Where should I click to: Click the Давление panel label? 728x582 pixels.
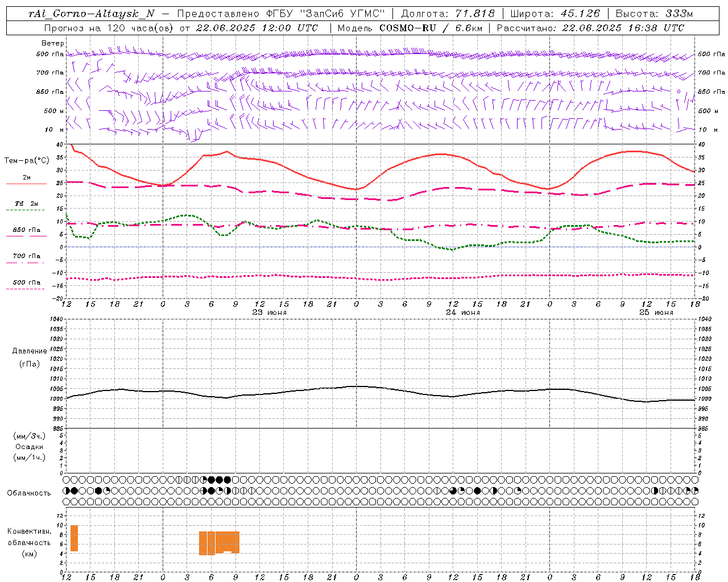coord(30,351)
